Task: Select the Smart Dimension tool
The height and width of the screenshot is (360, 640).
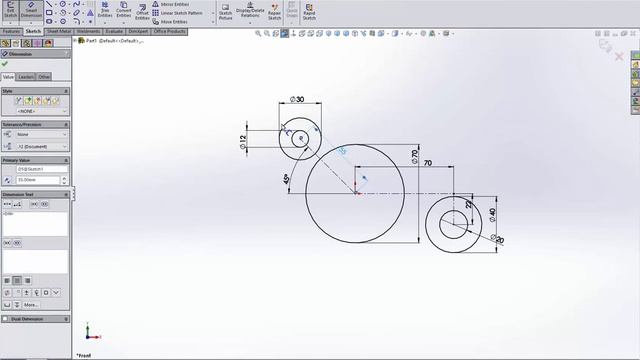Action: pos(31,10)
